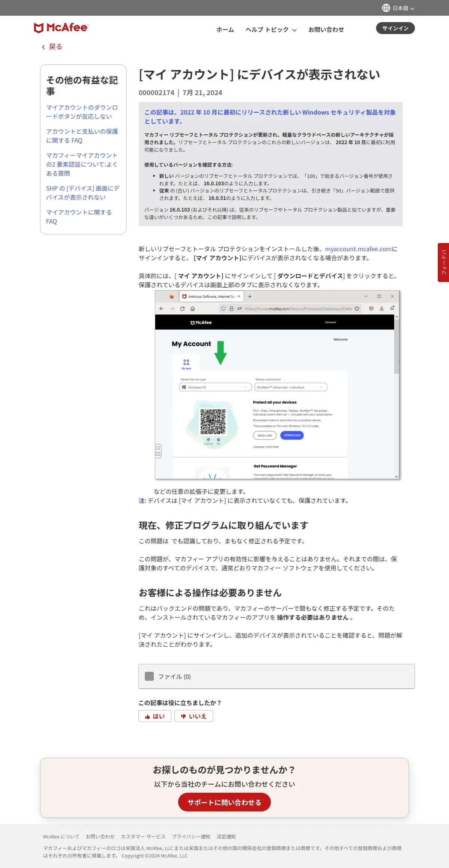The width and height of the screenshot is (449, 868).
Task: Open お問い合わせ footer link
Action: (100, 837)
